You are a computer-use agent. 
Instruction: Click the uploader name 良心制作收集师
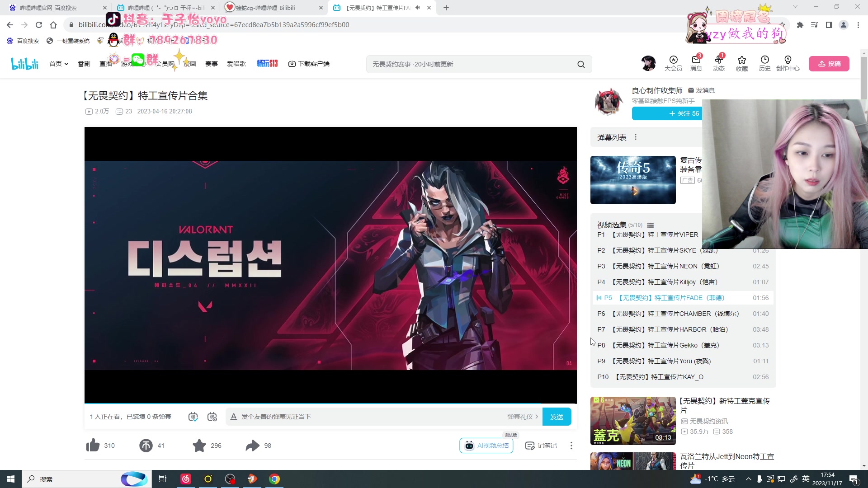tap(657, 90)
